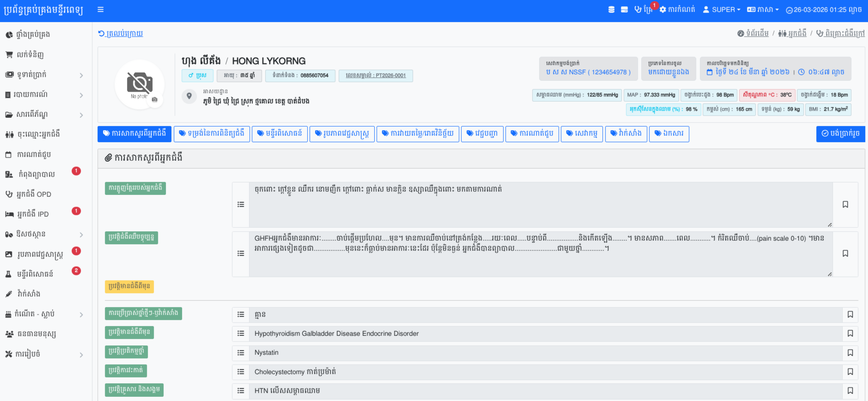This screenshot has width=868, height=401.
Task: Open អ្នកជំងឺ OPD in the sidebar
Action: (x=34, y=194)
